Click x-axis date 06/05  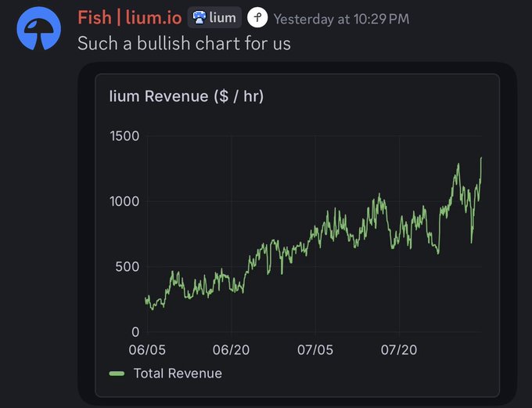tap(147, 349)
